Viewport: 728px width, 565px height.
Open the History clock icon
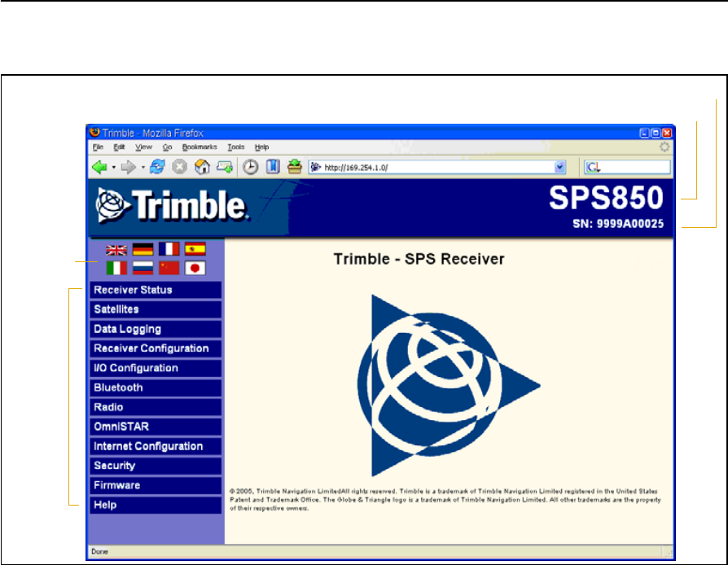click(x=251, y=167)
